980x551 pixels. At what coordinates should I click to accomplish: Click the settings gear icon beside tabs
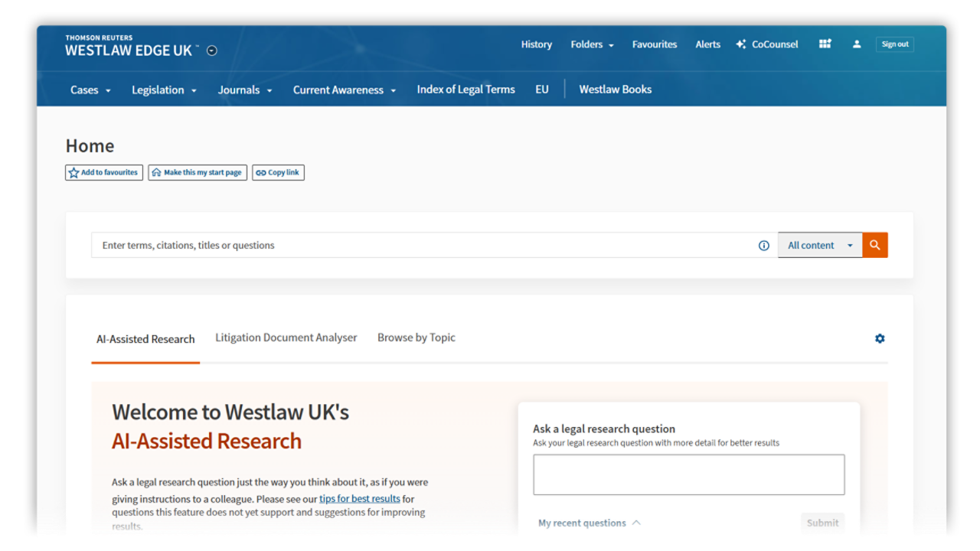tap(880, 338)
